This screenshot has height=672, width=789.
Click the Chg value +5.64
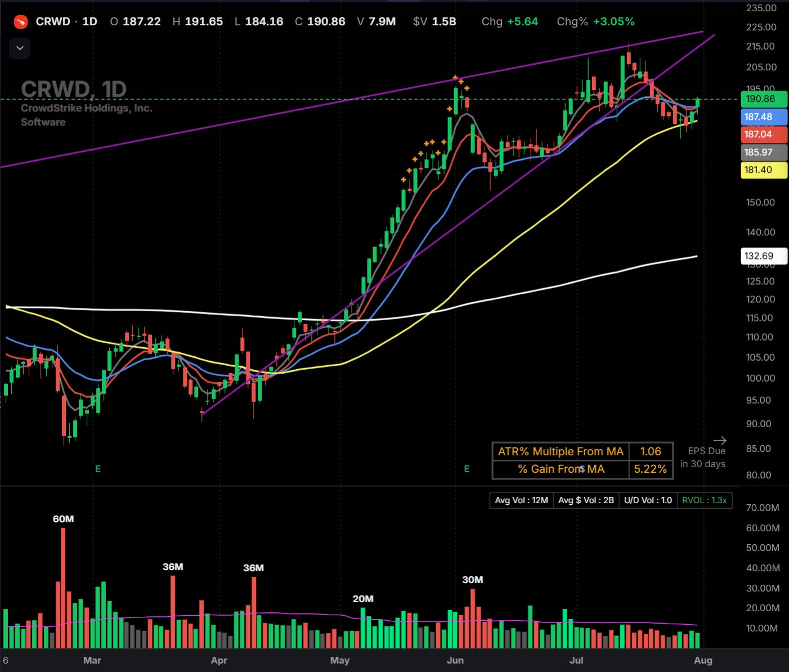(523, 21)
